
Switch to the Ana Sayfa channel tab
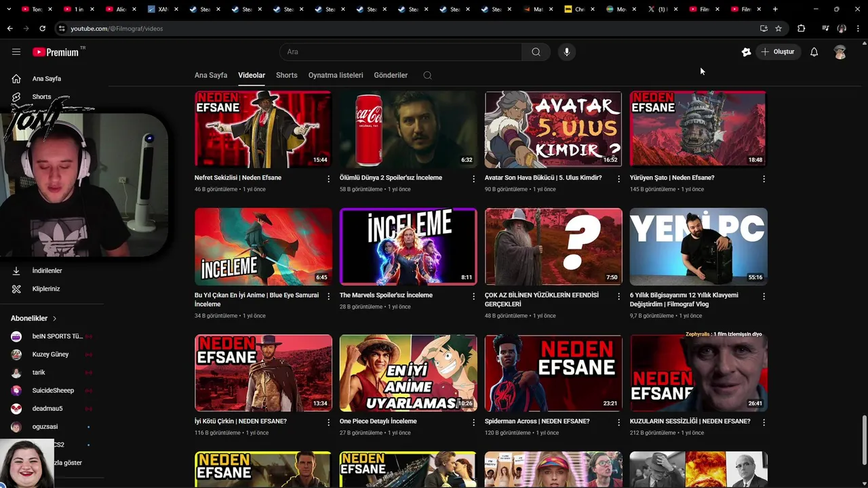211,75
